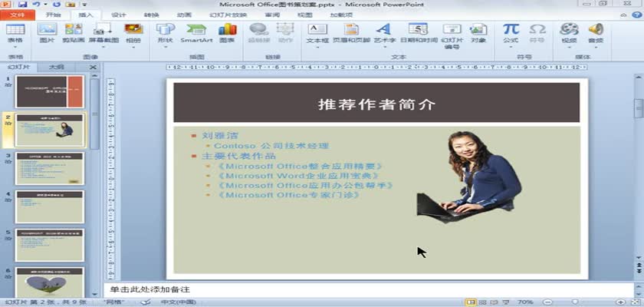Click the spell check icon in status bar
644x307 pixels.
[x=146, y=302]
